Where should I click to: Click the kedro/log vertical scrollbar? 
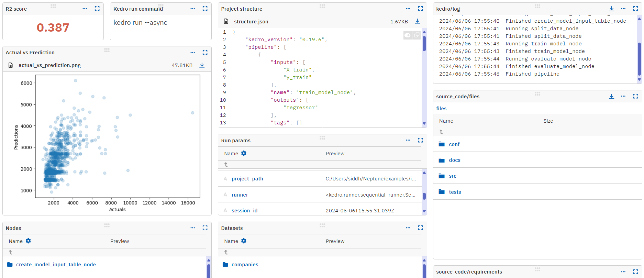coord(639,58)
